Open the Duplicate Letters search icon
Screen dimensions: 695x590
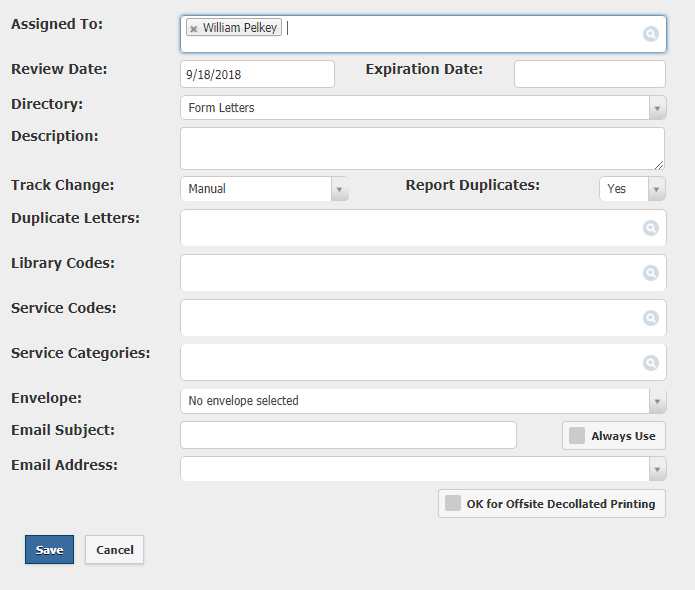650,228
